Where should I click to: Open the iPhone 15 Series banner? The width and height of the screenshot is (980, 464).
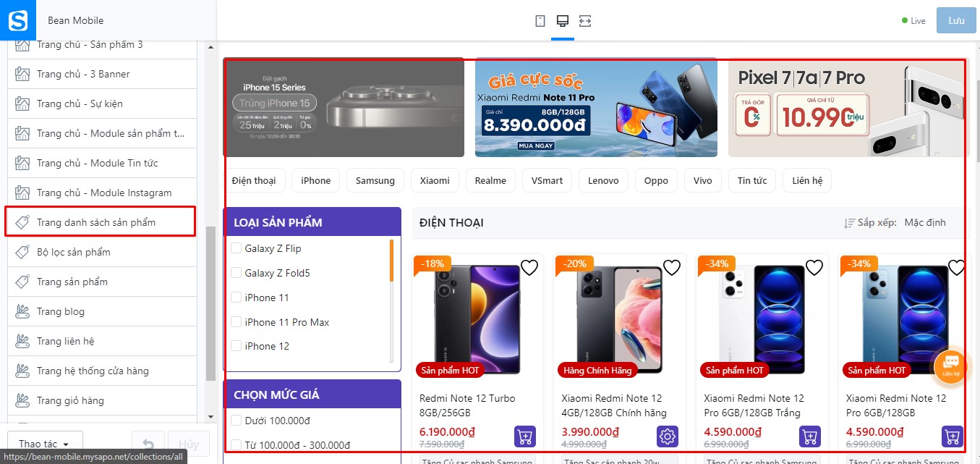pos(344,107)
